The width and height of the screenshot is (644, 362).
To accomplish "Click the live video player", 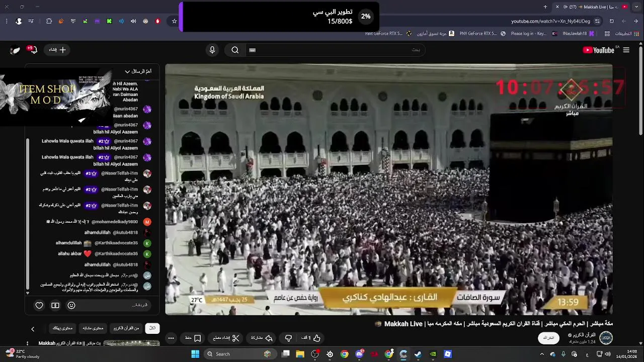I will (x=388, y=190).
